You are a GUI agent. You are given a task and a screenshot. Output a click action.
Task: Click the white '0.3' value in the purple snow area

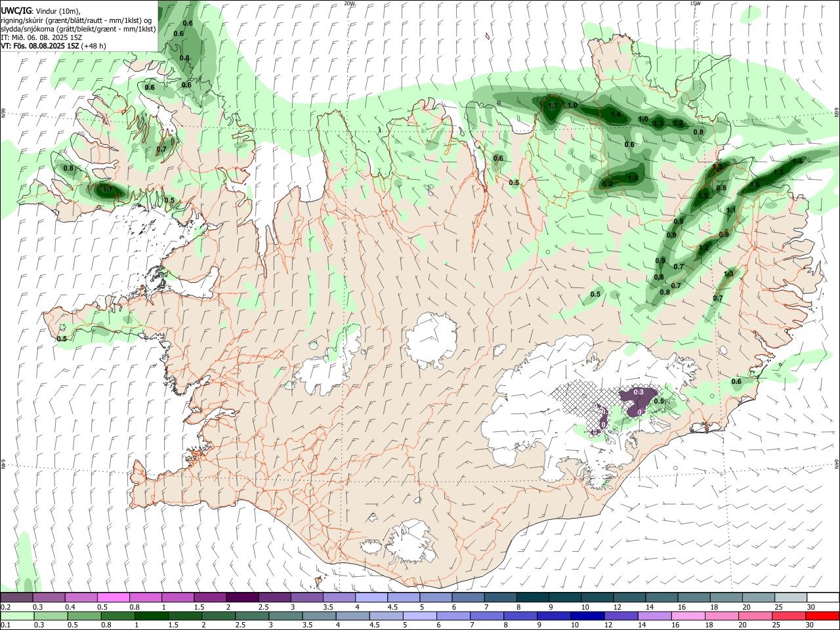coord(639,392)
